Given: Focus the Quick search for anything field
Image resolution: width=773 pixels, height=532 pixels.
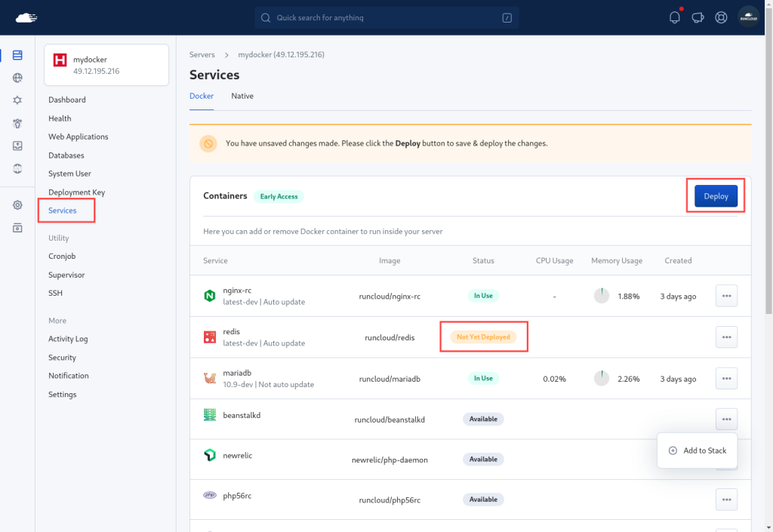Looking at the screenshot, I should tap(386, 18).
